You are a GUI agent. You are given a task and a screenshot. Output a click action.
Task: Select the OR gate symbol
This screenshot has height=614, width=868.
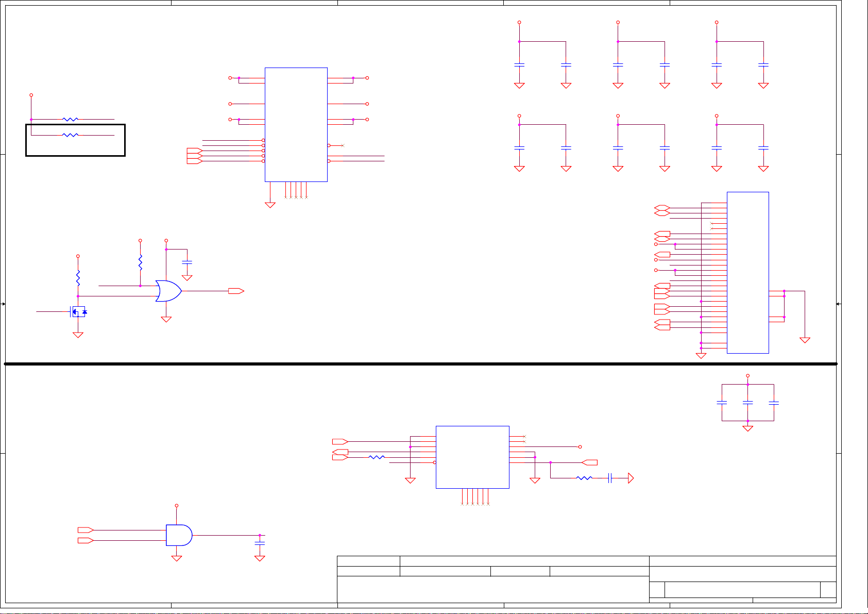[x=168, y=291]
